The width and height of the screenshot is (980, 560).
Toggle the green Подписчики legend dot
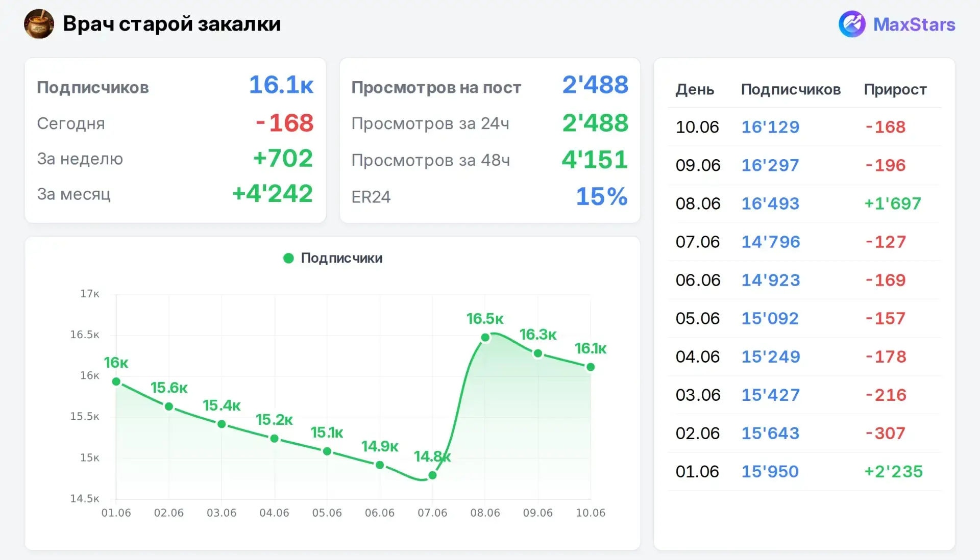[x=288, y=258]
